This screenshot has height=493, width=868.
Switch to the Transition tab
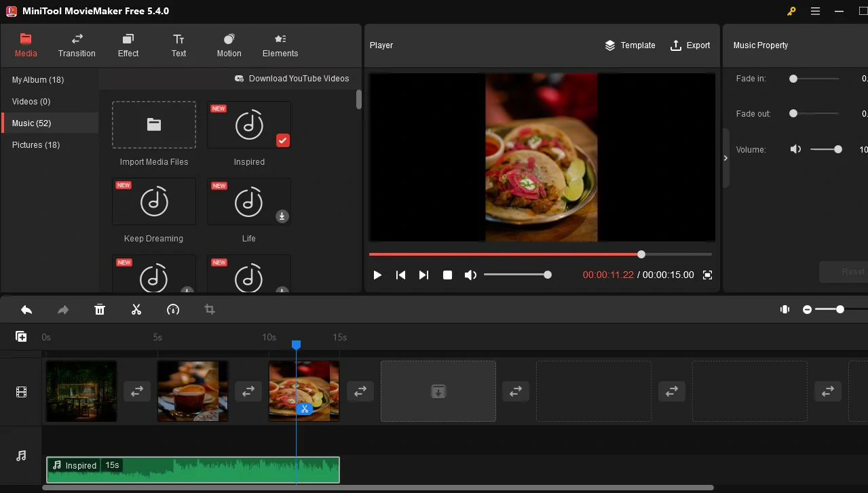click(77, 45)
